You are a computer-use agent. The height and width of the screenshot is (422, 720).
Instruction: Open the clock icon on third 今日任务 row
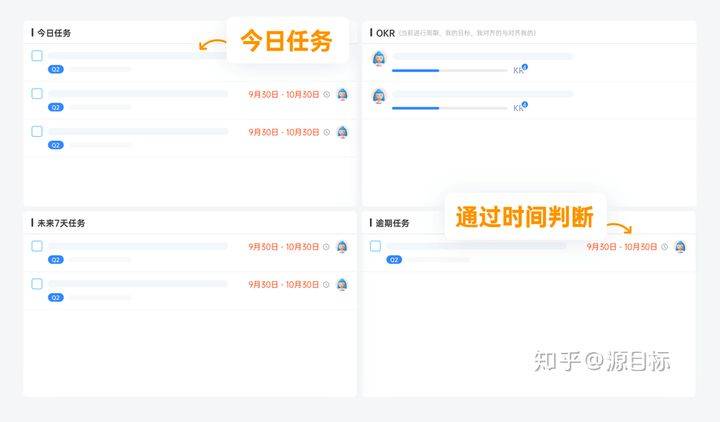click(x=326, y=132)
